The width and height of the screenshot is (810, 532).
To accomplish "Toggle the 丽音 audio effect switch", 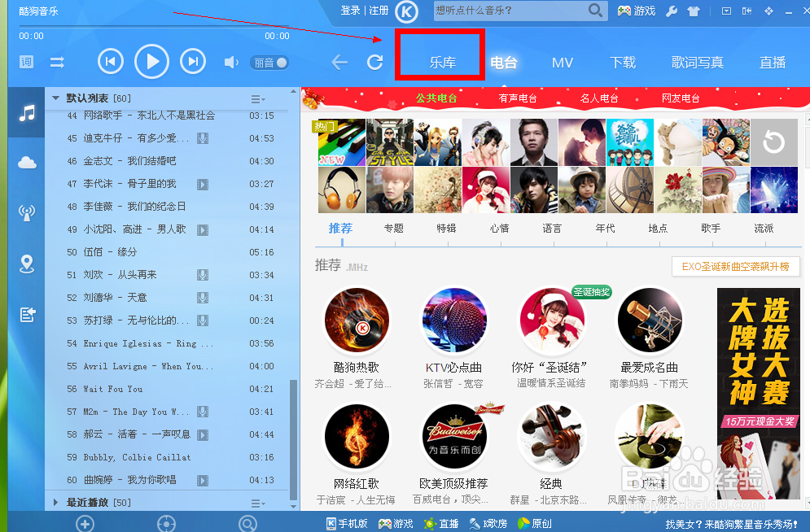I will tap(269, 61).
